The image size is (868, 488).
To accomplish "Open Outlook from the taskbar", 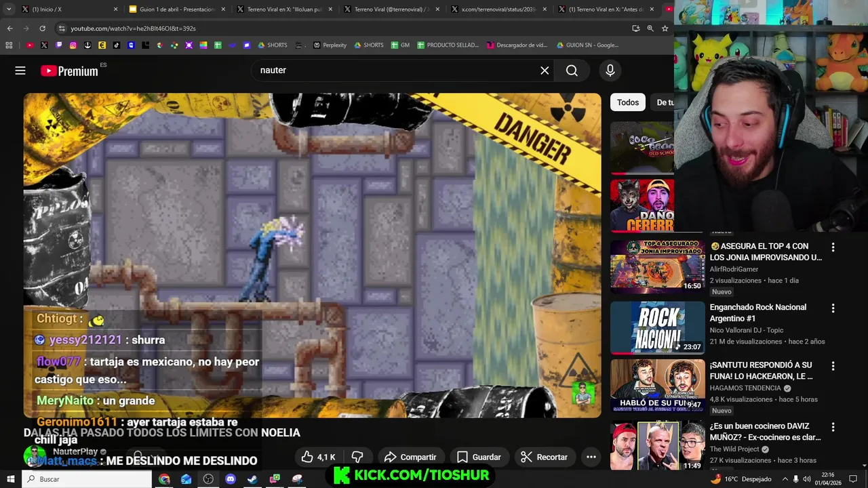I will point(186,479).
